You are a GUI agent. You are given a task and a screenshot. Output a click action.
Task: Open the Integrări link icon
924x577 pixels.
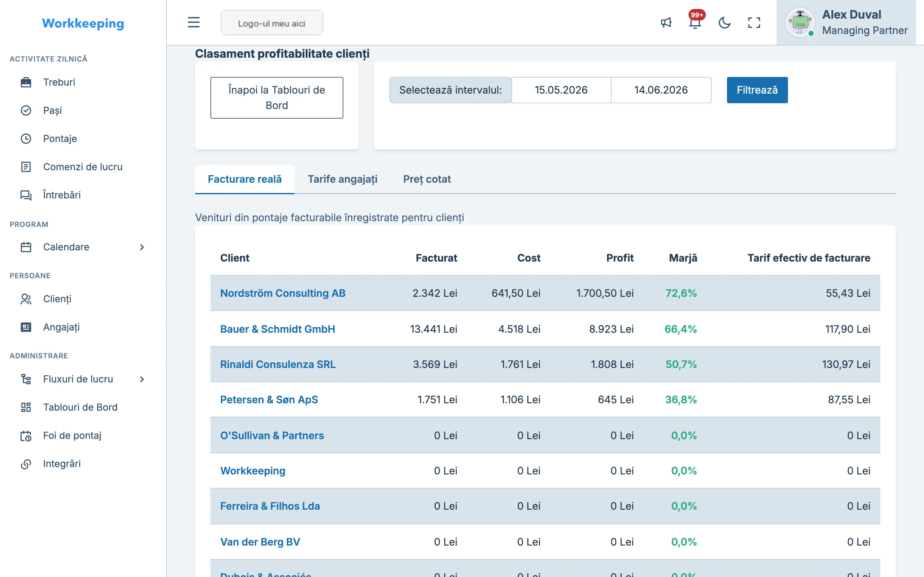click(x=26, y=464)
